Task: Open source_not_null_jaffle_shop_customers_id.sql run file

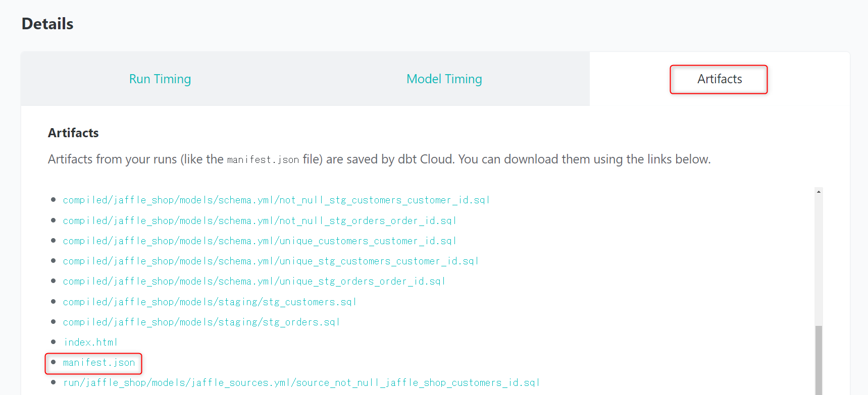Action: point(301,383)
